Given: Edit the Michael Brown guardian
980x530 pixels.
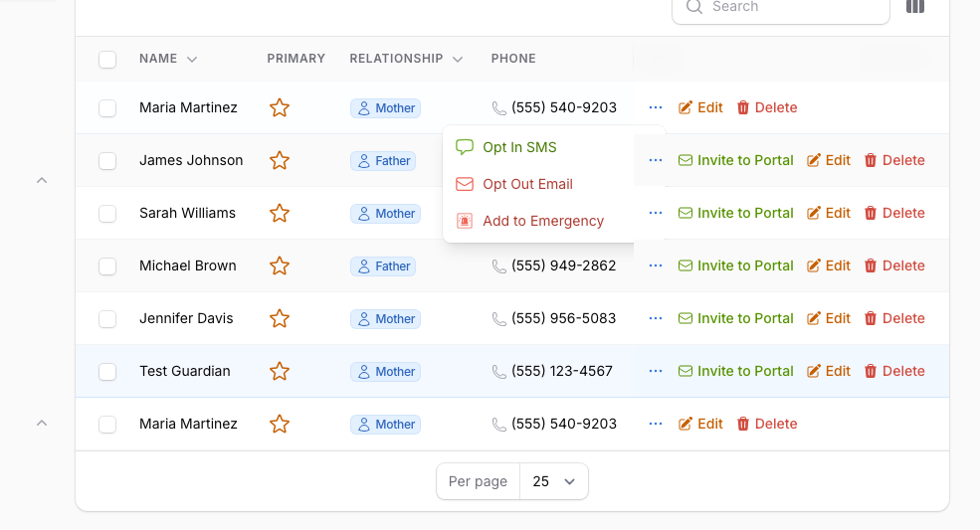Looking at the screenshot, I should point(828,265).
